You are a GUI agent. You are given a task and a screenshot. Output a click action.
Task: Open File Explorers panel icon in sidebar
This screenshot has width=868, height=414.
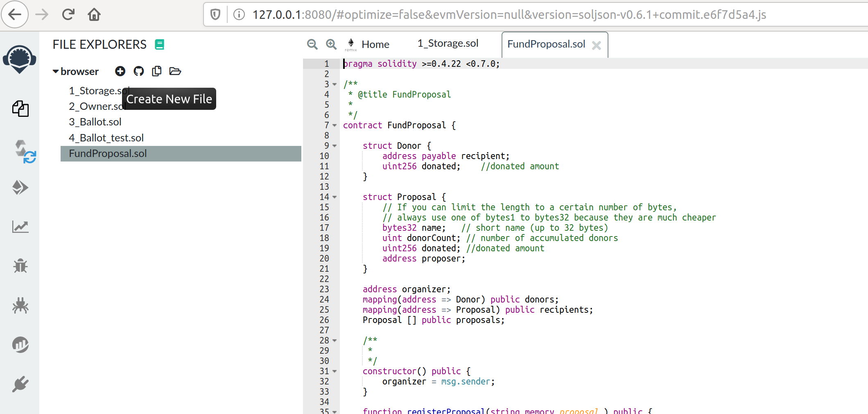point(20,109)
